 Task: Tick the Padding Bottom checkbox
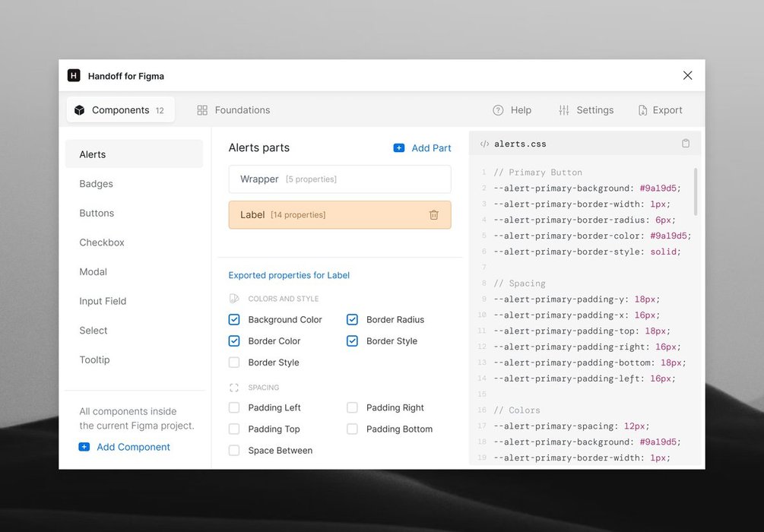(x=352, y=429)
